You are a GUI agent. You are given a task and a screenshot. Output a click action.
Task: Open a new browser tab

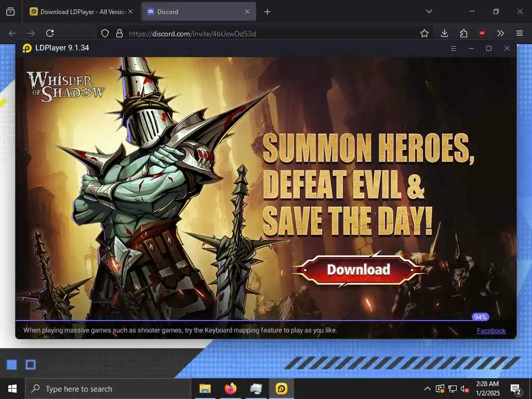(268, 12)
